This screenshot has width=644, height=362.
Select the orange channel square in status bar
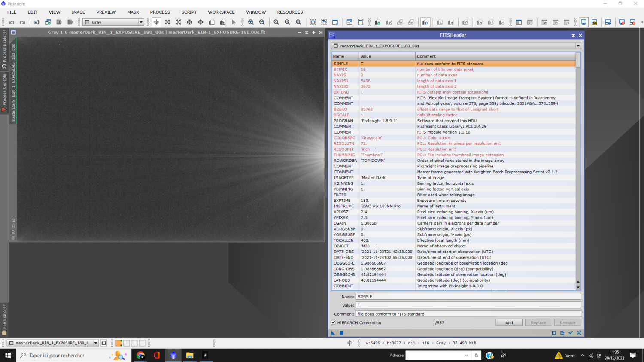(x=119, y=343)
